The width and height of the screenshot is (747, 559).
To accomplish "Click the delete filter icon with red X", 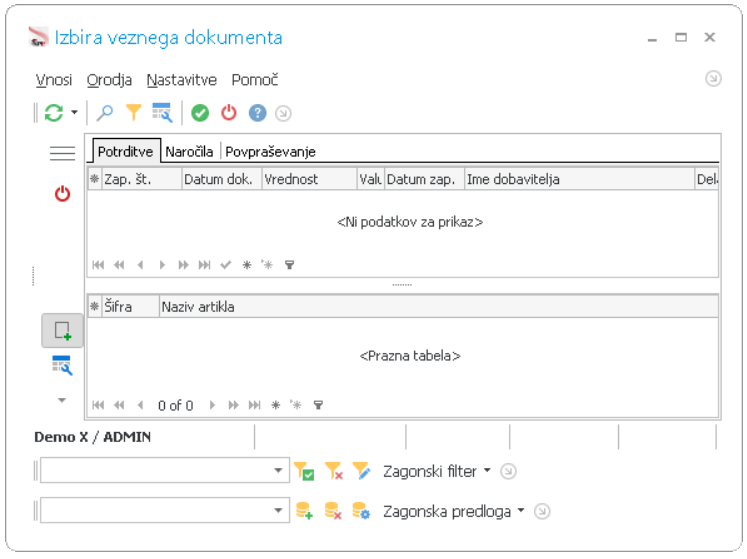I will [x=333, y=471].
